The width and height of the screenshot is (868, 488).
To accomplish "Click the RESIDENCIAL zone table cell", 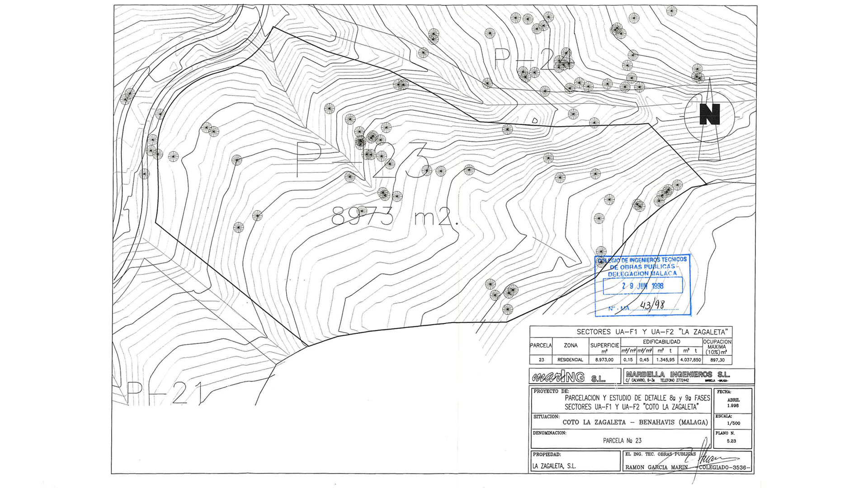I will coord(570,360).
